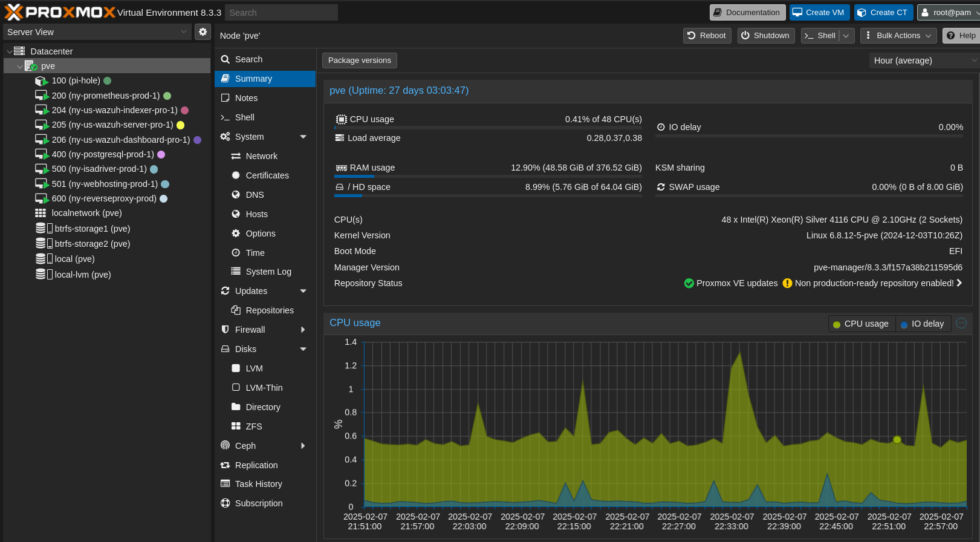Click the Ceph icon
The width and height of the screenshot is (980, 542).
(x=226, y=446)
